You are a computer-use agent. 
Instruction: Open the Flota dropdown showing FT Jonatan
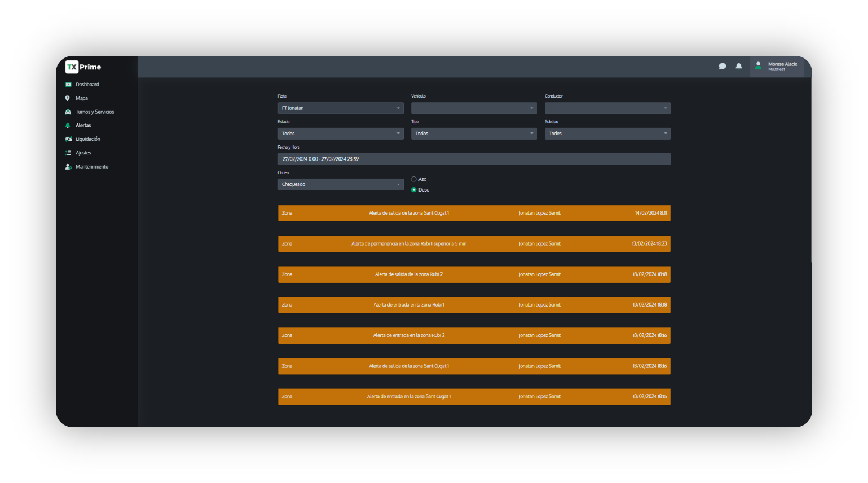[341, 108]
